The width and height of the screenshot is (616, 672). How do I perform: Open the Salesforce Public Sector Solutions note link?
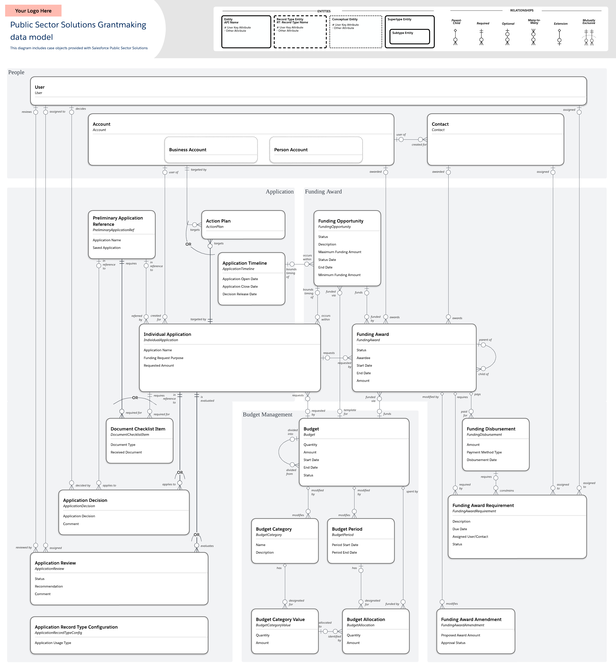point(79,48)
